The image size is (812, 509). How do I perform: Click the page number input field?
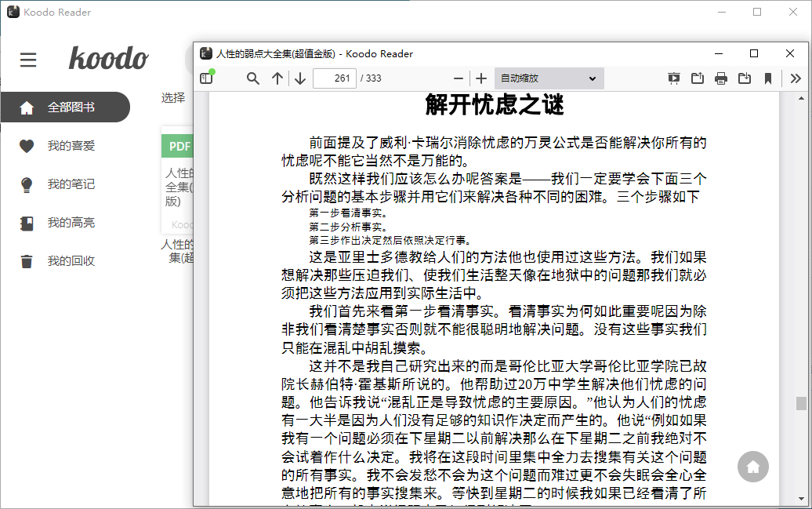click(x=335, y=78)
